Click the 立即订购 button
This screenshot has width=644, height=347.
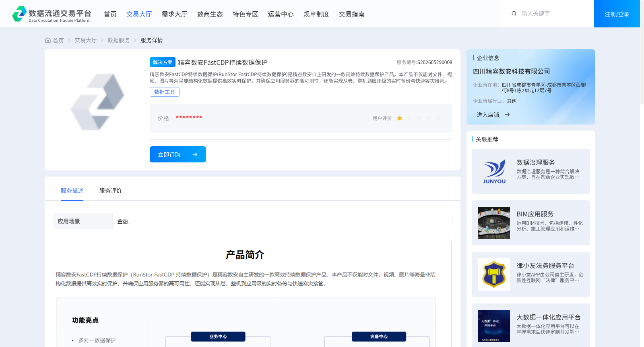point(178,154)
